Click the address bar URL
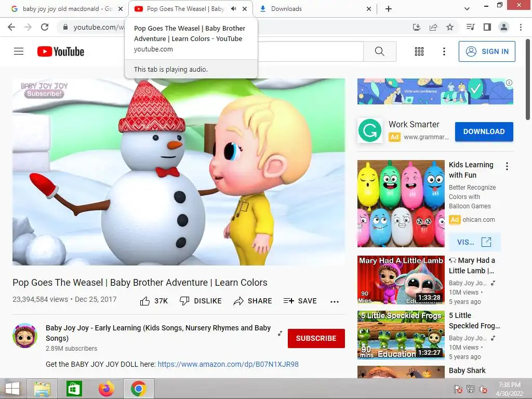This screenshot has width=532, height=399. point(99,27)
